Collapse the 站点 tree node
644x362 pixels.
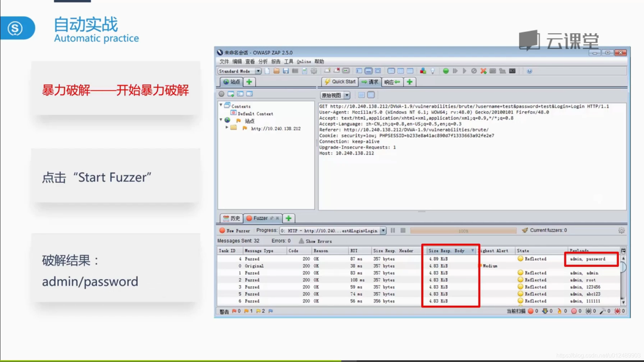coord(221,120)
